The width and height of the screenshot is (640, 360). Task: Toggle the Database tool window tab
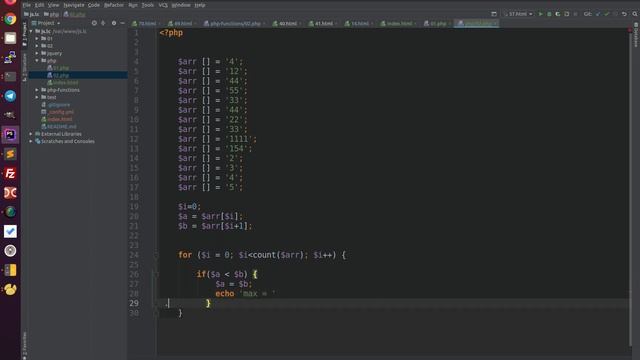click(636, 35)
